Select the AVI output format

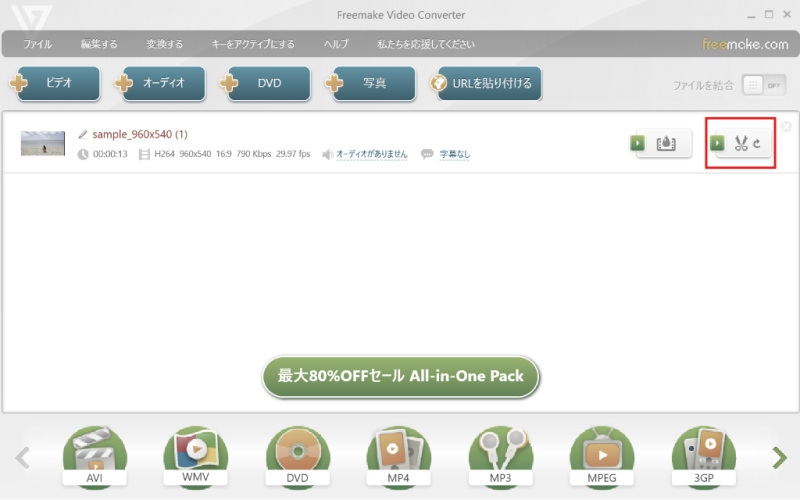point(94,457)
